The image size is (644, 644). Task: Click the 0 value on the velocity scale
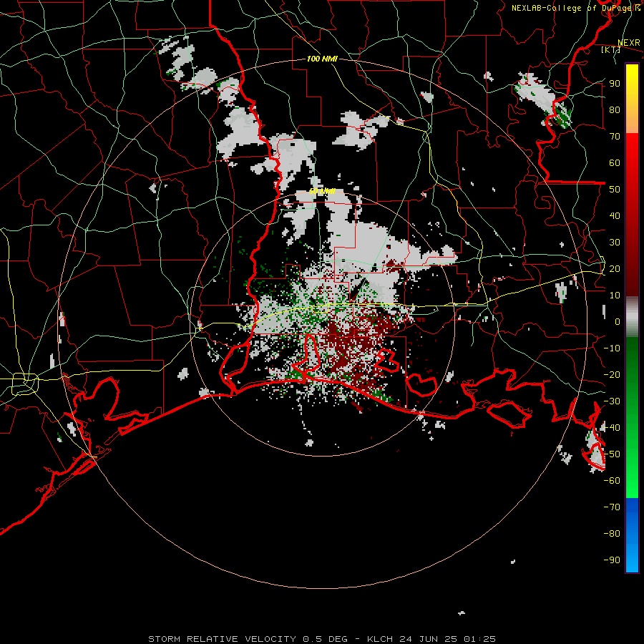click(x=618, y=321)
